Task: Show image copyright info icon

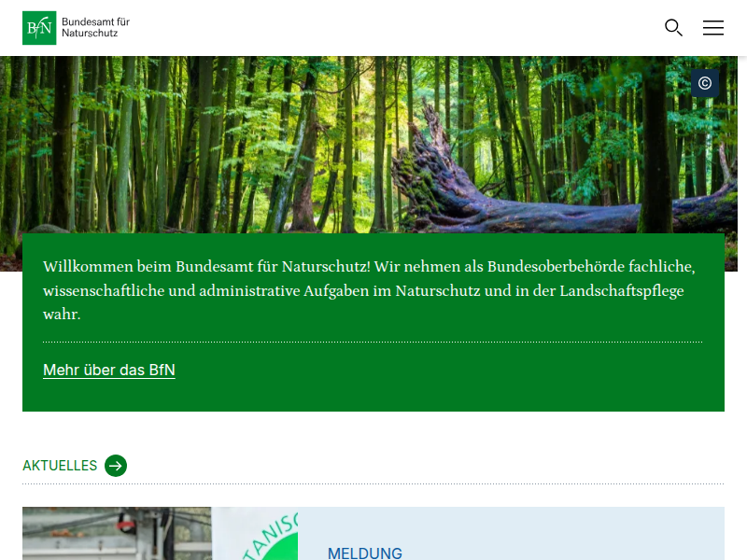Action: point(705,83)
